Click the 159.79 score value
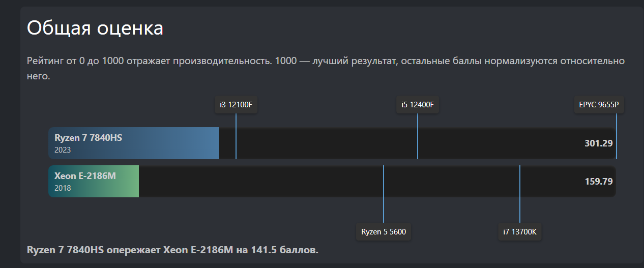The width and height of the screenshot is (644, 268). (x=599, y=181)
